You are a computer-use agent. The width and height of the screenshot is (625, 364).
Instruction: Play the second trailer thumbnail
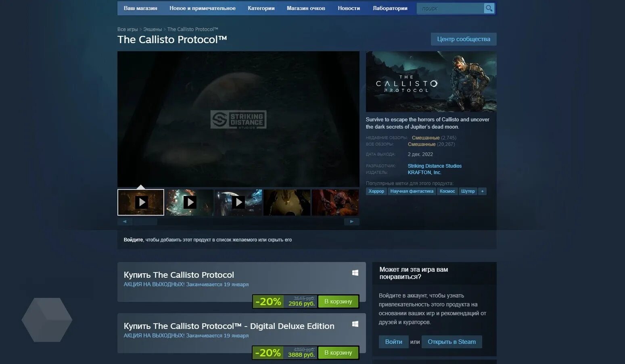coord(190,202)
